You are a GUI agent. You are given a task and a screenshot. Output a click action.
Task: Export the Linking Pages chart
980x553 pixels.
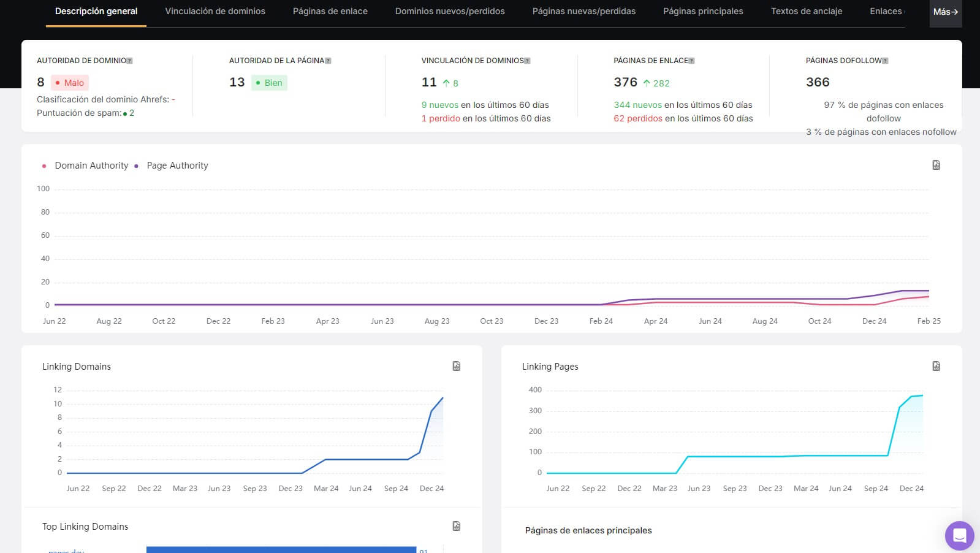click(936, 366)
